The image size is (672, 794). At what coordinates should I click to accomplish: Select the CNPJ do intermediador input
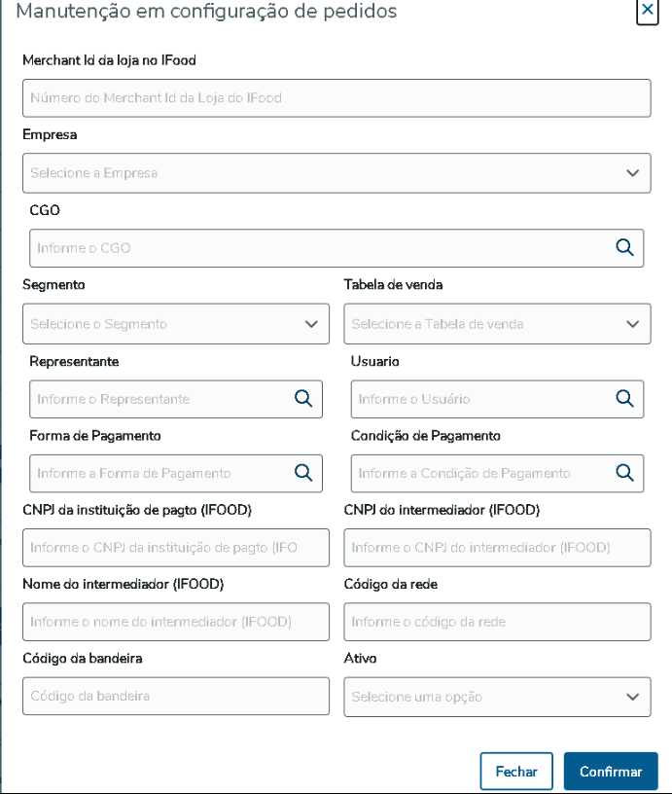496,548
